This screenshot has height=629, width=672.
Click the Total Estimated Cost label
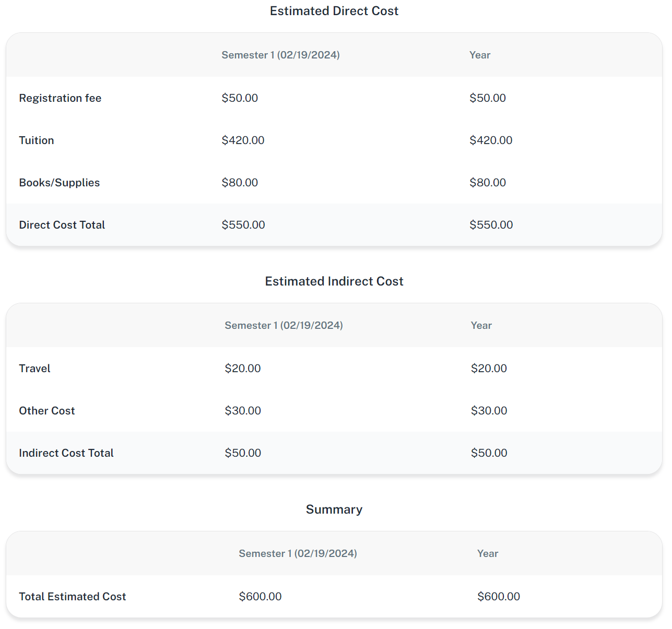[72, 597]
